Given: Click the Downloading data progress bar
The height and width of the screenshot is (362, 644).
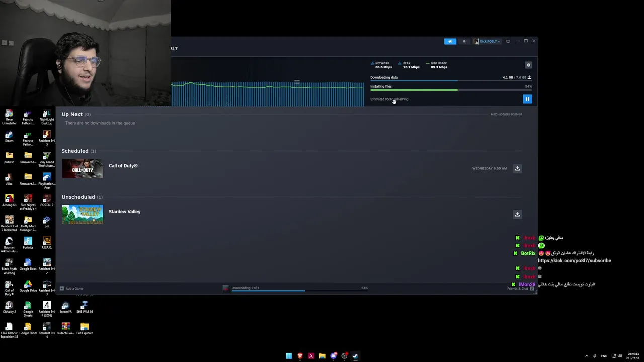Looking at the screenshot, I should point(451,81).
